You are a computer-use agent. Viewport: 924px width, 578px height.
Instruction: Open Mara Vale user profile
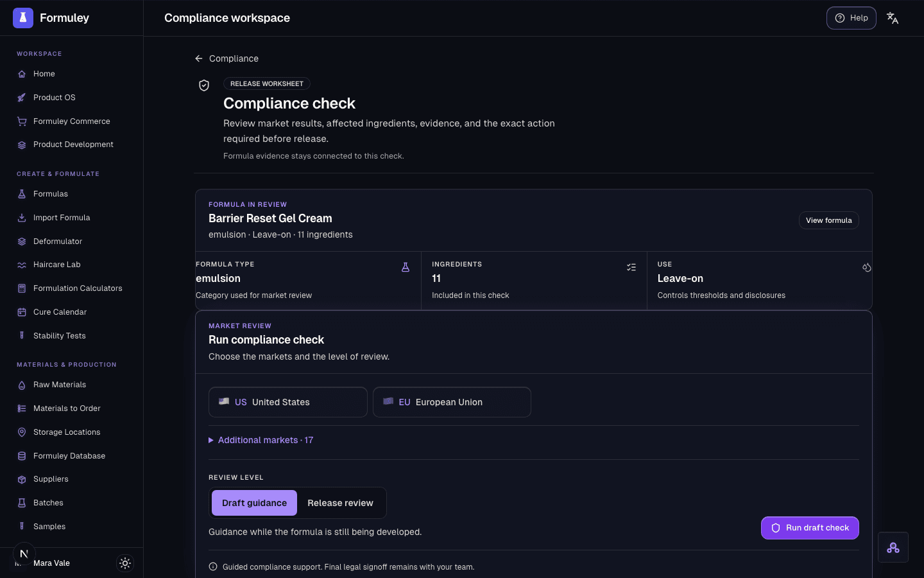(x=51, y=563)
